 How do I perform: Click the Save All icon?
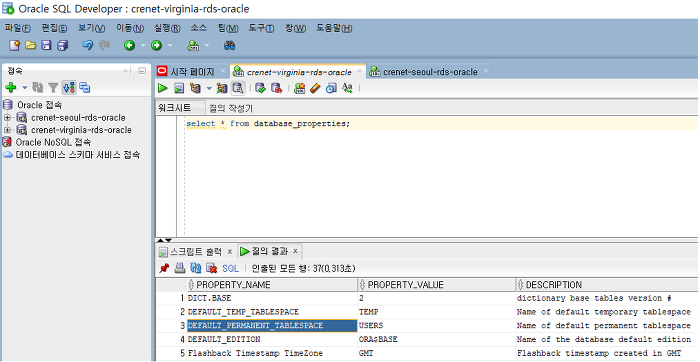coord(62,45)
